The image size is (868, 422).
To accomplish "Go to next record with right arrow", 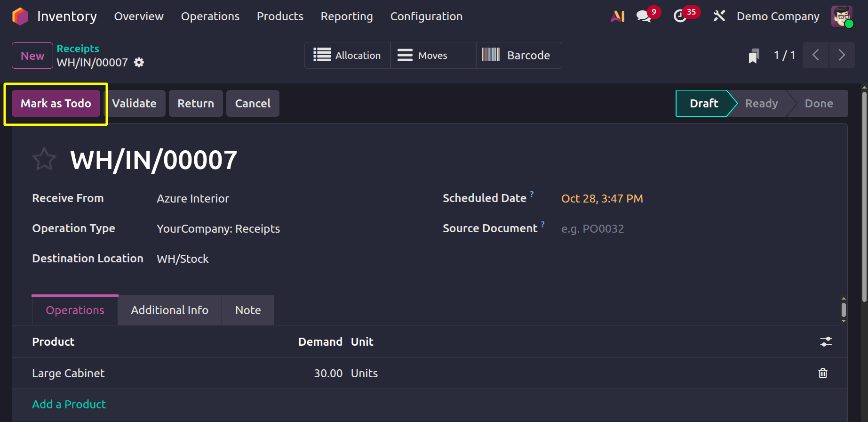I will click(842, 55).
